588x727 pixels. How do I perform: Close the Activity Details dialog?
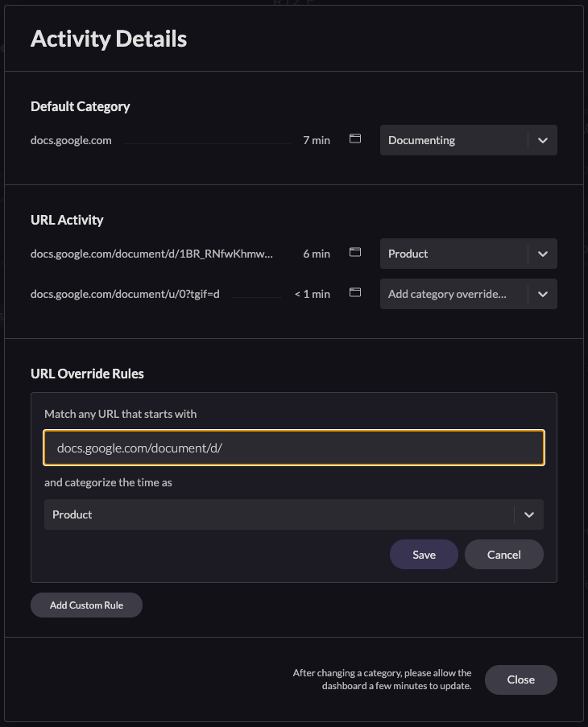(520, 679)
